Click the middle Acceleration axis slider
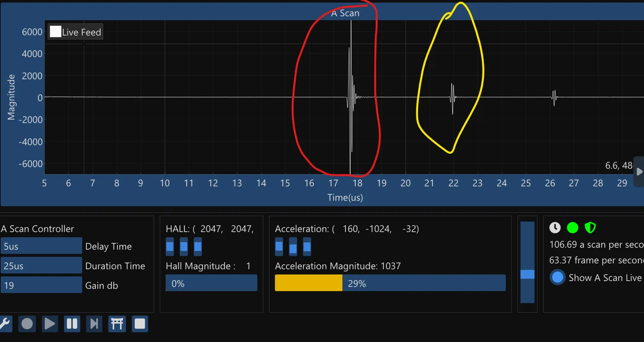The width and height of the screenshot is (644, 342). [293, 247]
